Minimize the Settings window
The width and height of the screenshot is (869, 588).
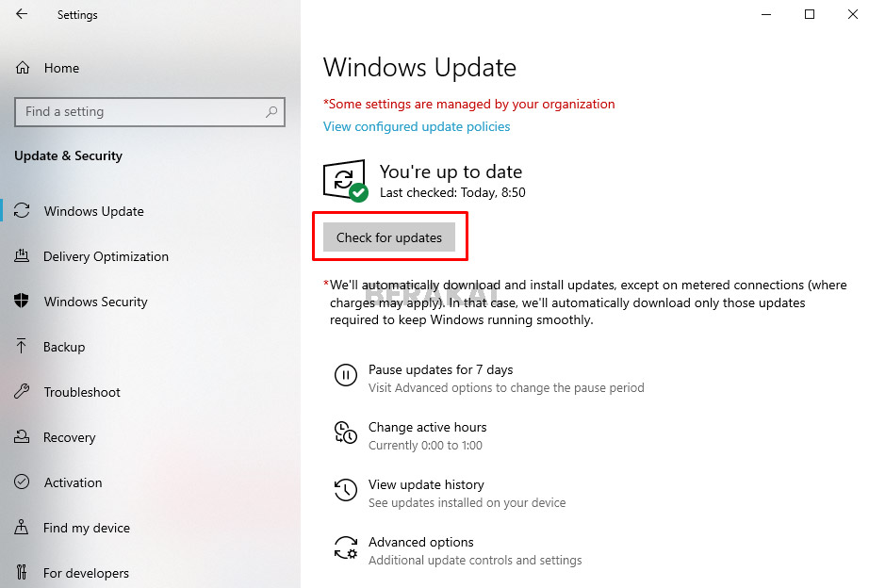pos(766,14)
